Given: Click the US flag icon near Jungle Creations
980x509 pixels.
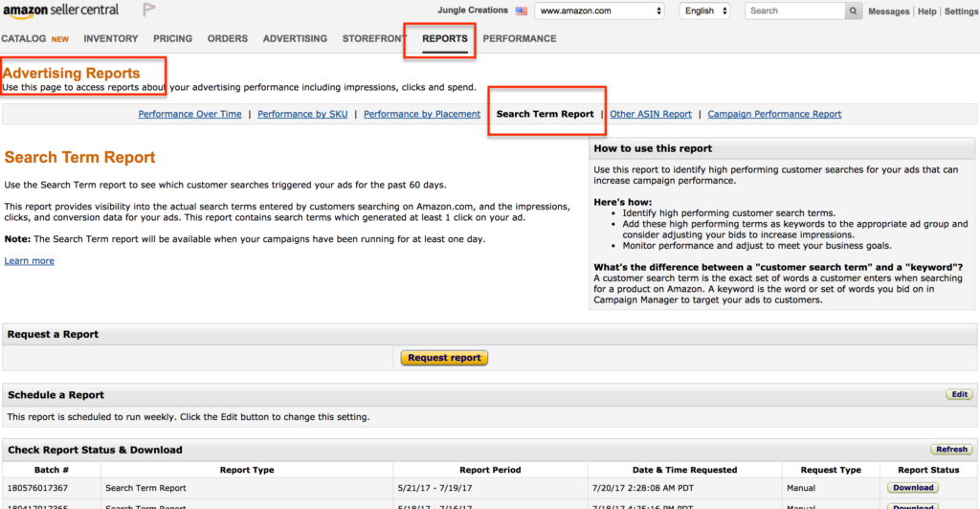Looking at the screenshot, I should [522, 11].
